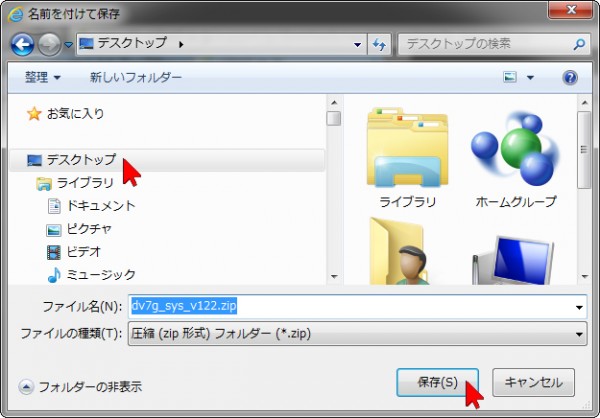Open the help question mark icon

click(570, 77)
